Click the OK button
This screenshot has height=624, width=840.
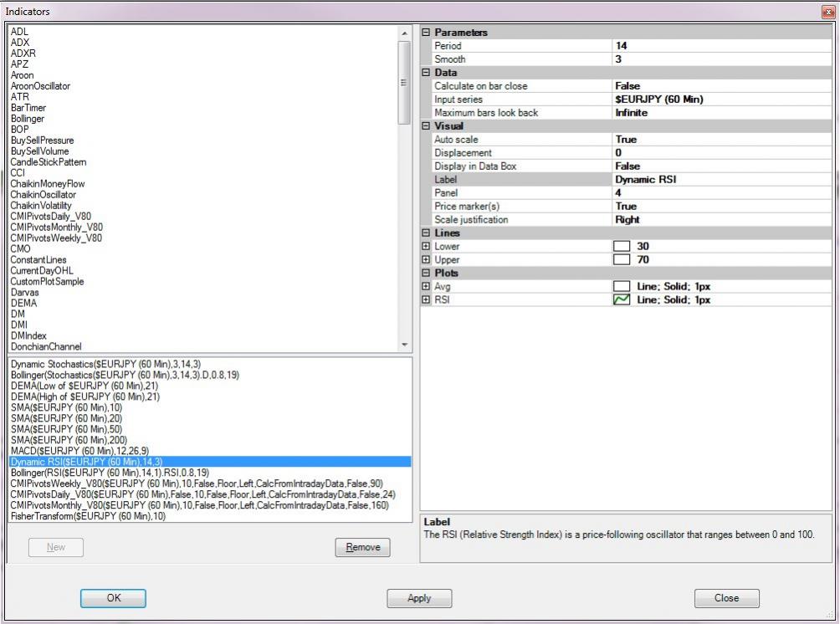[113, 598]
